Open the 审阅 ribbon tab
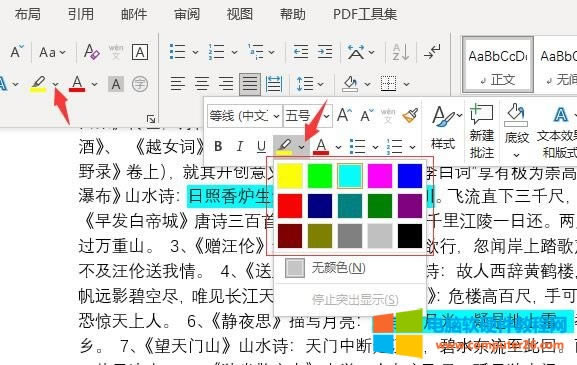This screenshot has width=577, height=365. (187, 14)
